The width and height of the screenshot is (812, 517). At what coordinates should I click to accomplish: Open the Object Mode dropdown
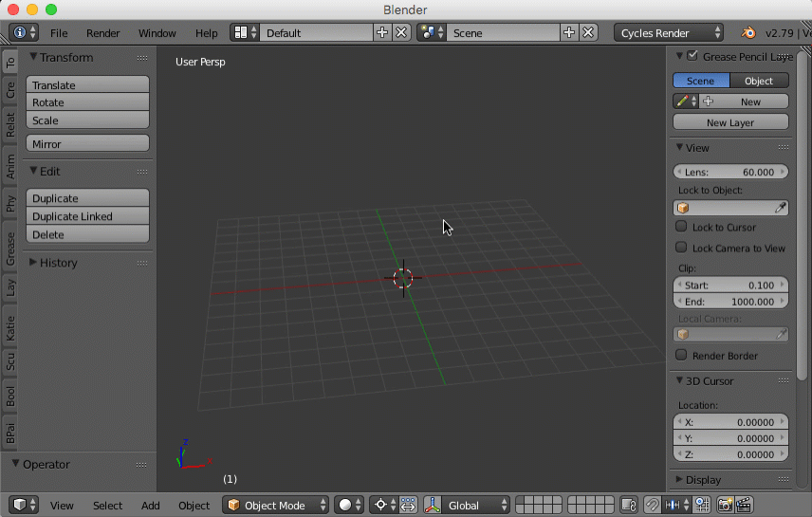pyautogui.click(x=276, y=505)
